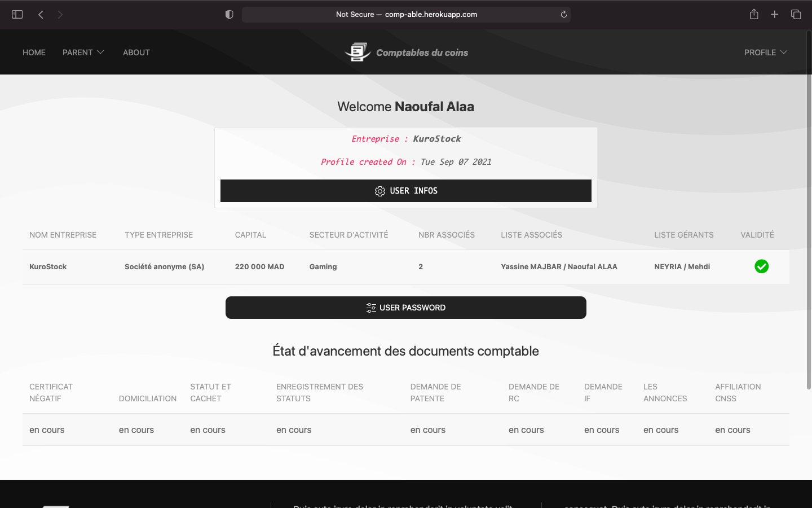Open the ABOUT page from navigation
This screenshot has width=812, height=508.
[x=136, y=52]
